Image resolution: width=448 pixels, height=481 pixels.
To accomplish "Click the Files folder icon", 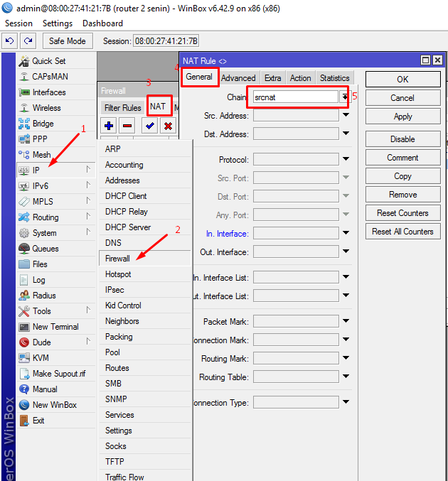I will click(x=24, y=264).
